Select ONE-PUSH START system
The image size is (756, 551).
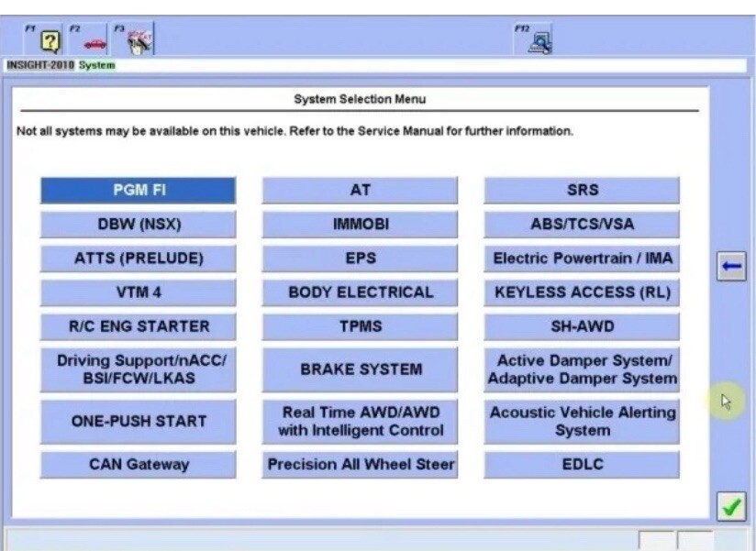coord(139,422)
